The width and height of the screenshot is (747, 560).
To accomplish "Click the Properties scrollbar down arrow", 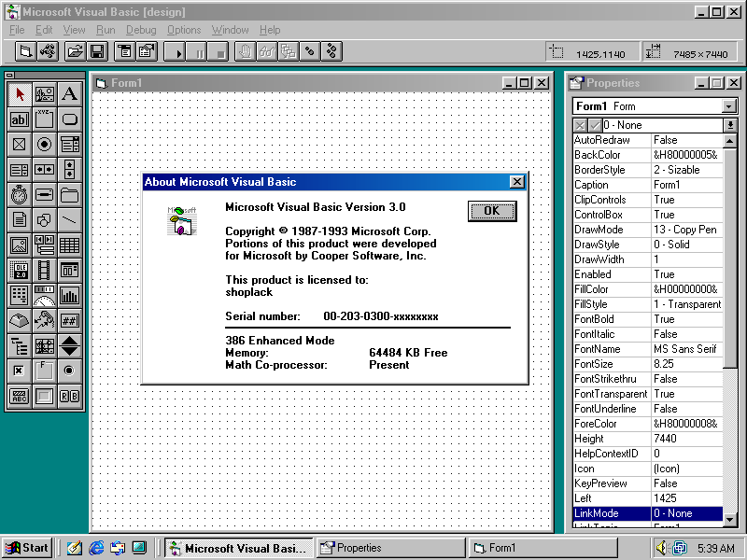I will point(730,520).
